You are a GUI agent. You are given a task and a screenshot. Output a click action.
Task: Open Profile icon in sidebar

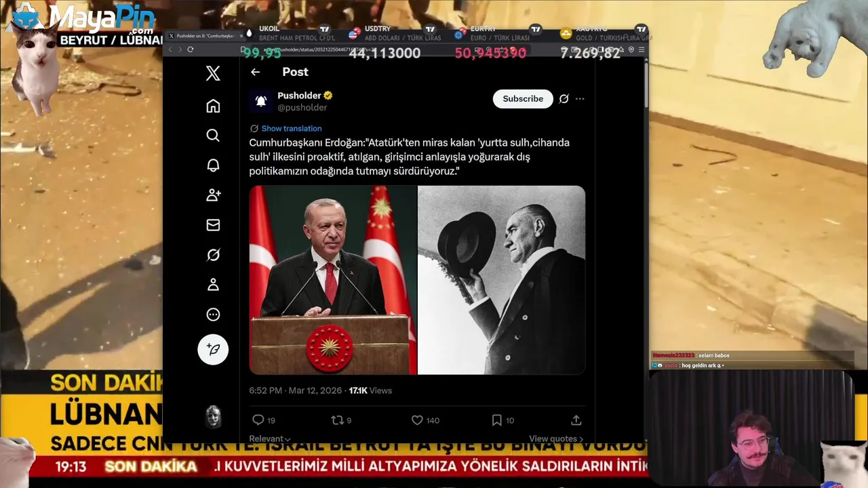[213, 285]
